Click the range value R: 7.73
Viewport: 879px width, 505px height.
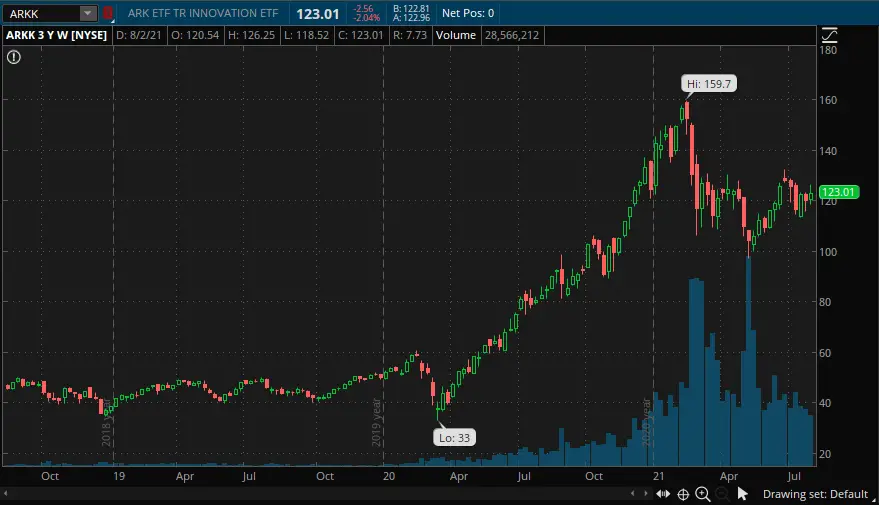point(410,35)
